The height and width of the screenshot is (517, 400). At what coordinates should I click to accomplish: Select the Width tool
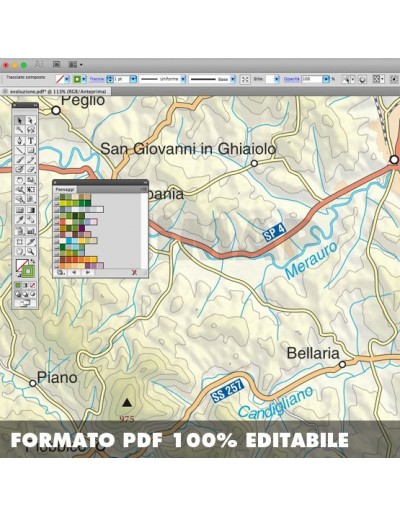coord(20,189)
